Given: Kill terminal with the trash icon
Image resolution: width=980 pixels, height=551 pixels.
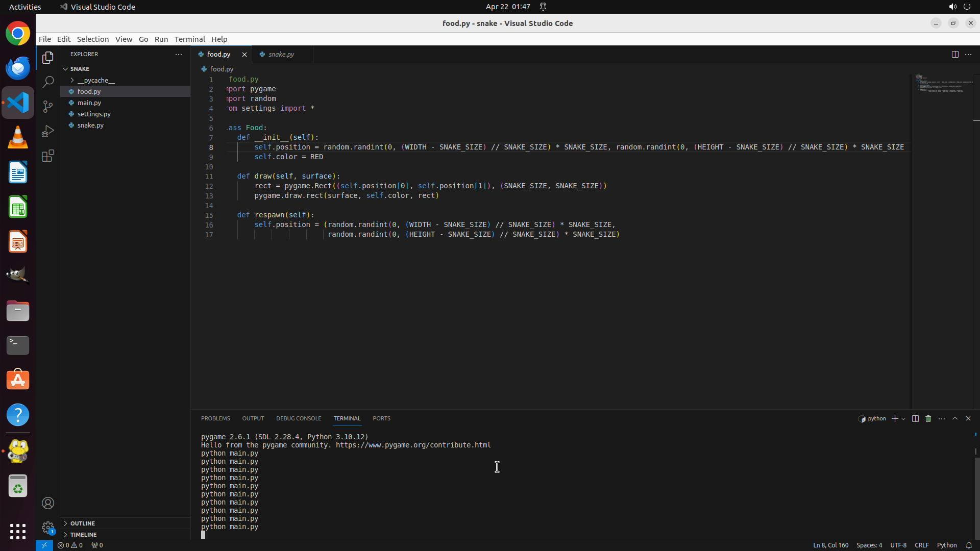Looking at the screenshot, I should pos(928,418).
